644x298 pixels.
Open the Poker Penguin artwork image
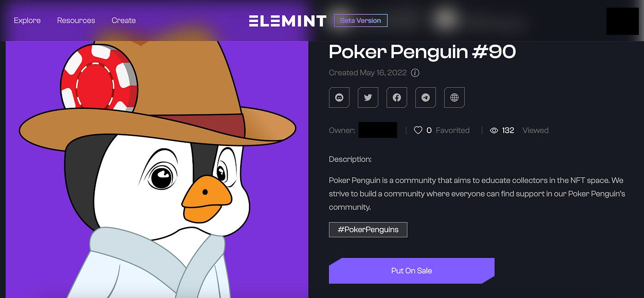pyautogui.click(x=157, y=169)
